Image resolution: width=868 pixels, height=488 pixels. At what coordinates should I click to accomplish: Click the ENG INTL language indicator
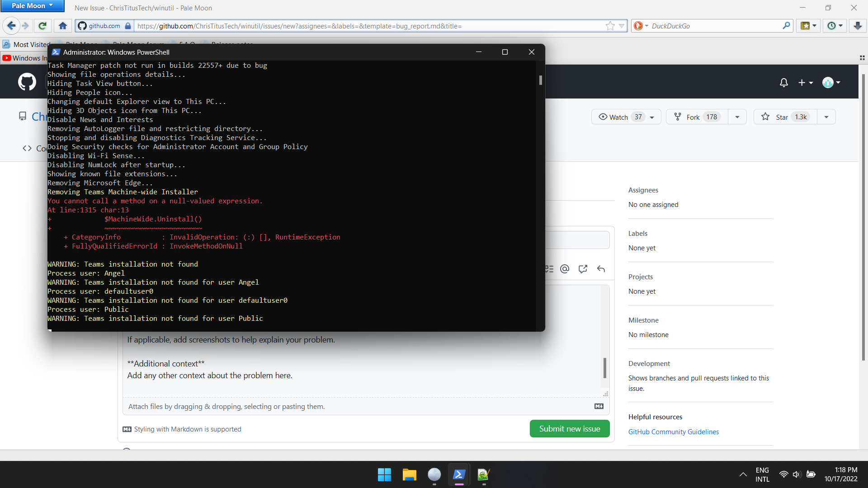tap(762, 474)
